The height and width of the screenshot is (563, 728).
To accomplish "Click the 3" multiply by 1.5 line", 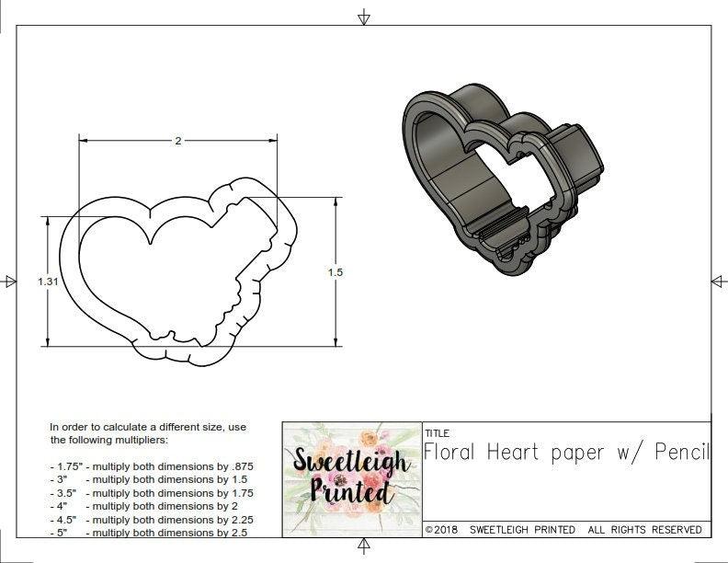I will tap(149, 479).
